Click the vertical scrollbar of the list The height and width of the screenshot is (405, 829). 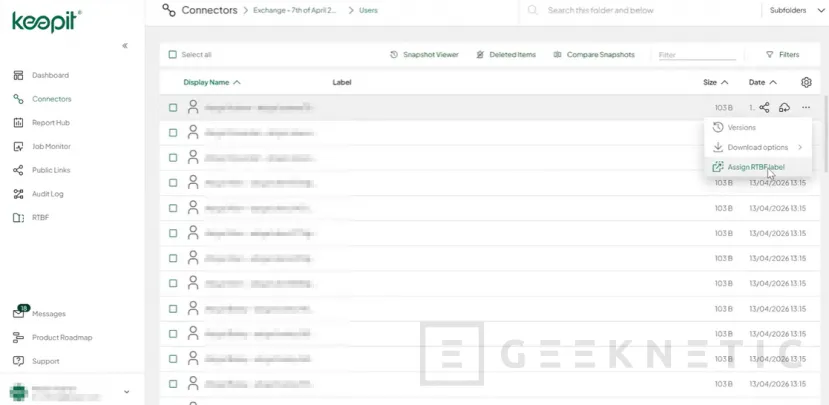(x=825, y=132)
